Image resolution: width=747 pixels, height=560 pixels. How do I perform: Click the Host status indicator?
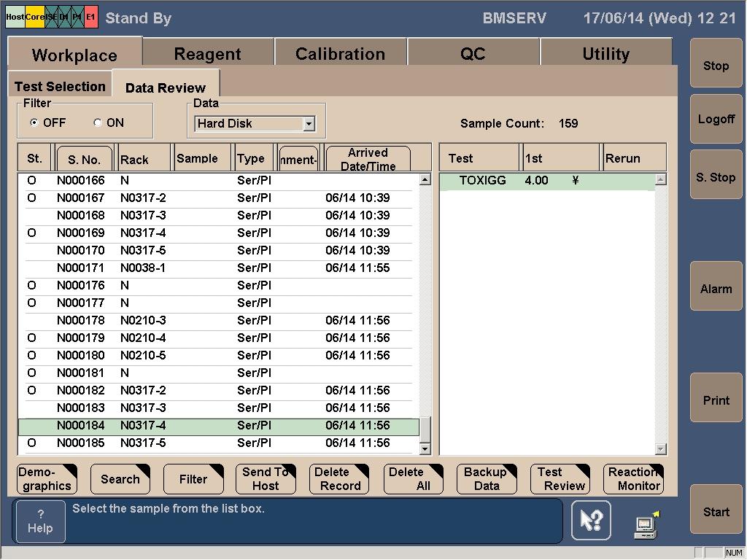[x=15, y=17]
